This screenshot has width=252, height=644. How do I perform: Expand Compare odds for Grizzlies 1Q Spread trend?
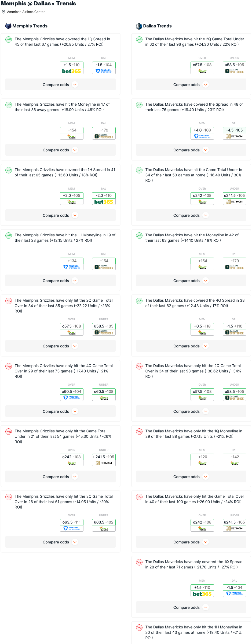point(60,85)
